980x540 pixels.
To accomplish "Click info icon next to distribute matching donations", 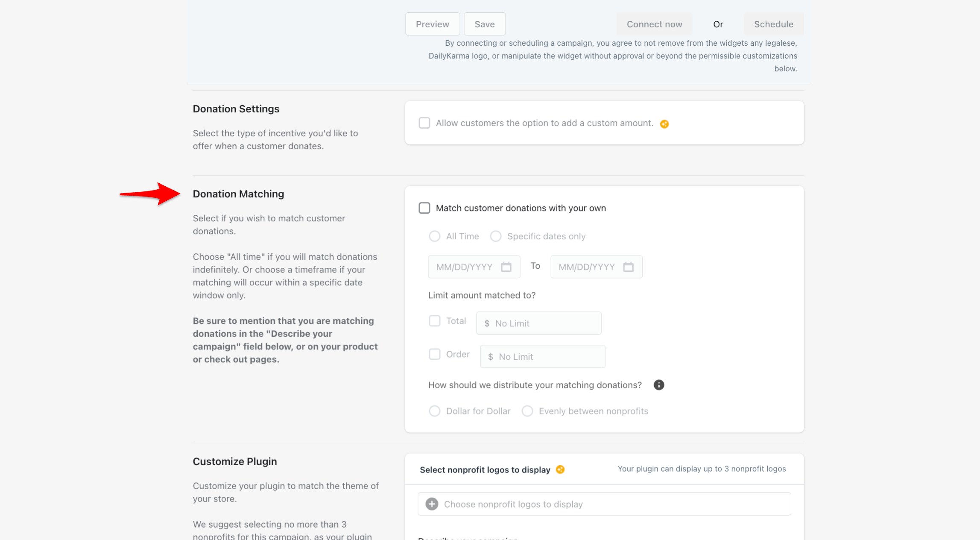I will (659, 385).
